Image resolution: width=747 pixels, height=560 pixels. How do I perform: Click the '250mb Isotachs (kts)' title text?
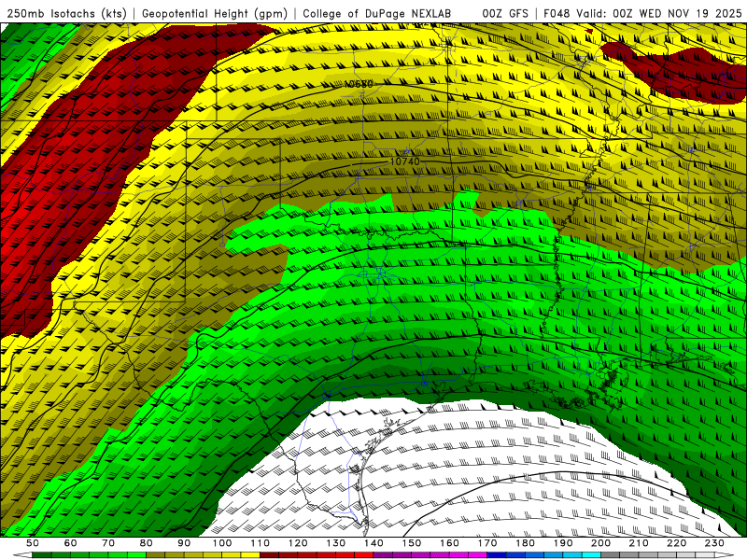point(66,14)
